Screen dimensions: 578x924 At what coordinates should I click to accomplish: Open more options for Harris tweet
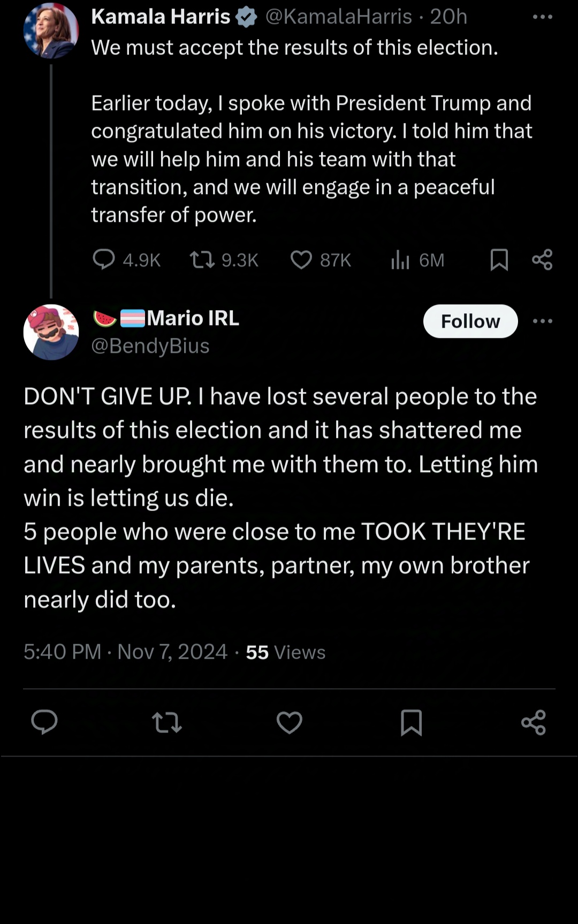(x=542, y=17)
